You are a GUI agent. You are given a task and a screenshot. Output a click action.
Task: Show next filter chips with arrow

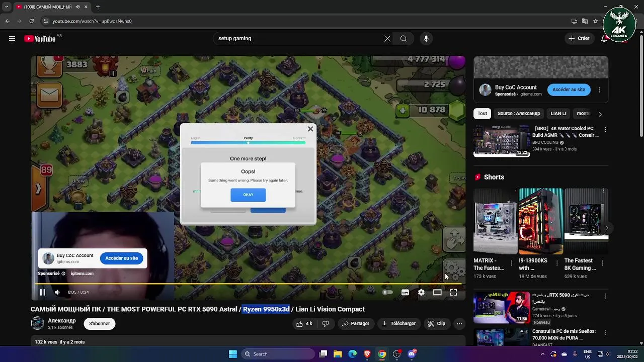[x=600, y=114]
